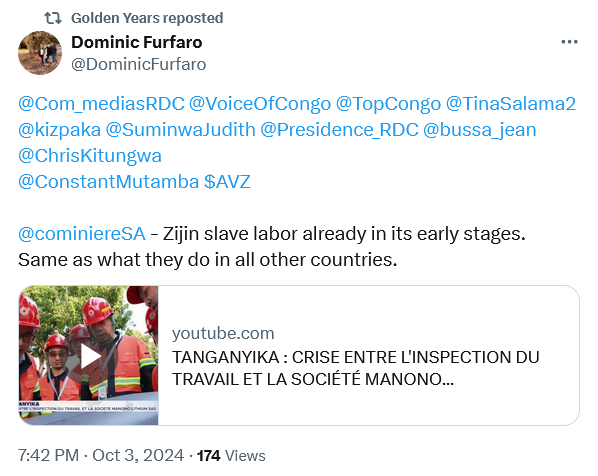Viewport: 598px width, 476px height.
Task: Open the Dominic Furfaro display name
Action: tap(137, 42)
